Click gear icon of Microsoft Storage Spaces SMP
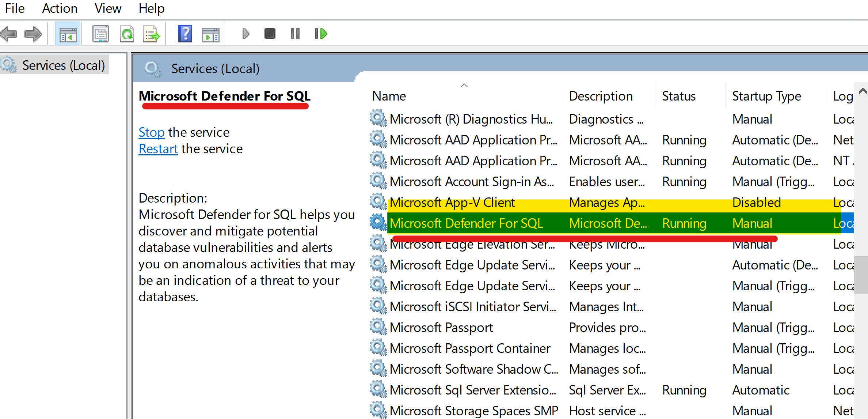This screenshot has width=868, height=419. (x=378, y=410)
